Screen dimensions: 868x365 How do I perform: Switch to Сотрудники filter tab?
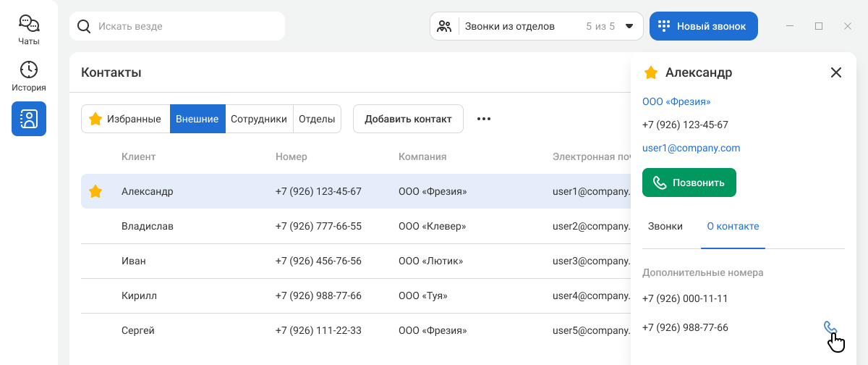point(259,119)
